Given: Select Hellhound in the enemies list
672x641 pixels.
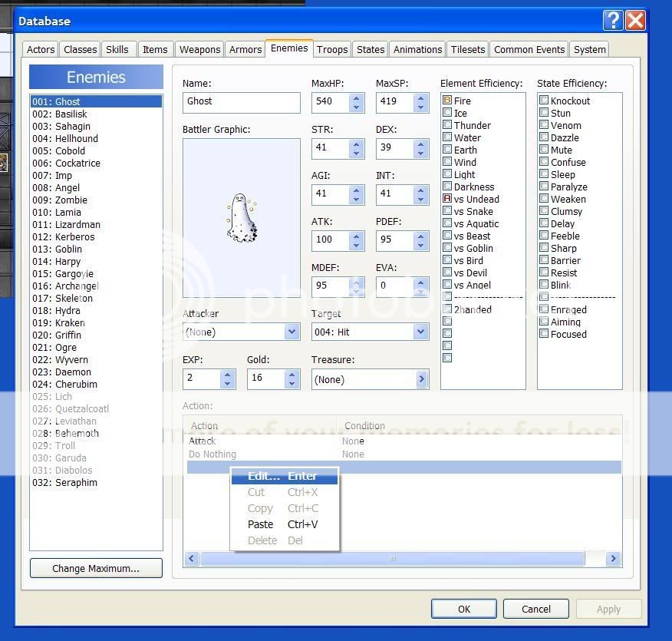Looking at the screenshot, I should pos(77,139).
